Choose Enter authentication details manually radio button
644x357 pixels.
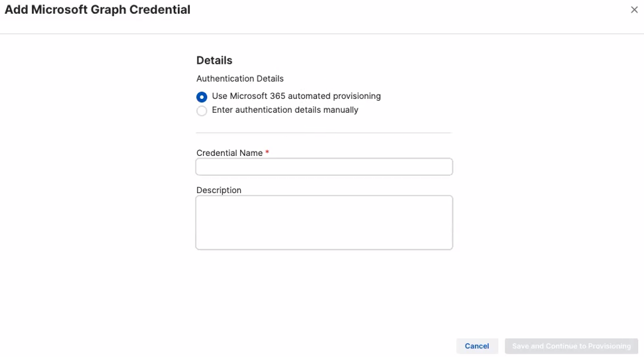point(202,111)
